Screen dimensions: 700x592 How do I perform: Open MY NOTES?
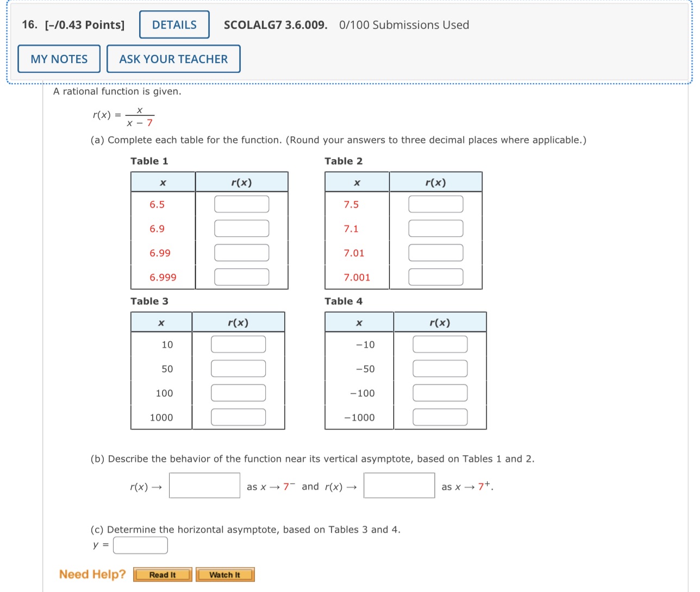coord(59,59)
